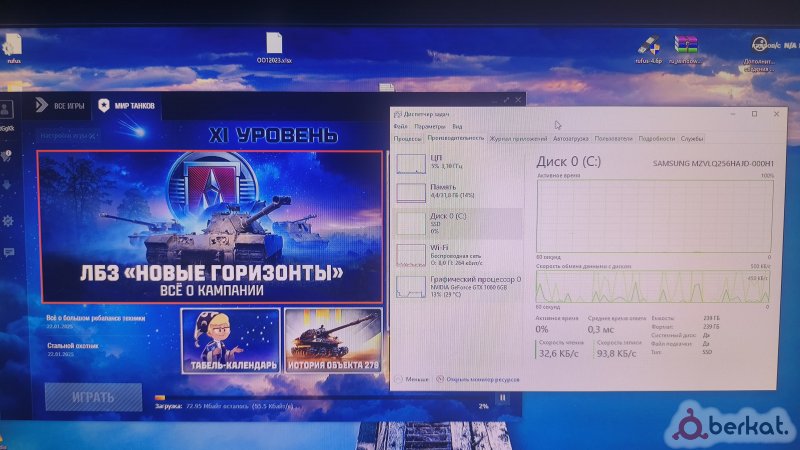Select the Диск 0 (C:) performance item
Viewport: 800px width, 450px height.
[x=458, y=223]
